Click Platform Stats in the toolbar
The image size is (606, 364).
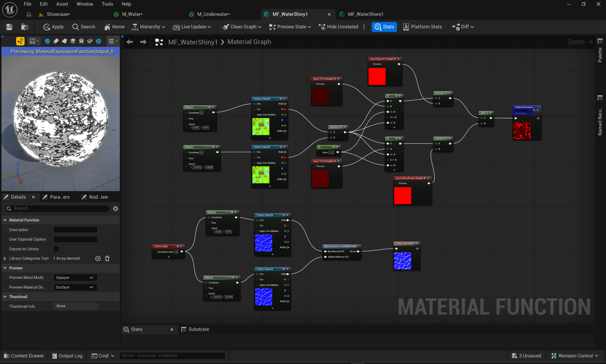tap(422, 27)
